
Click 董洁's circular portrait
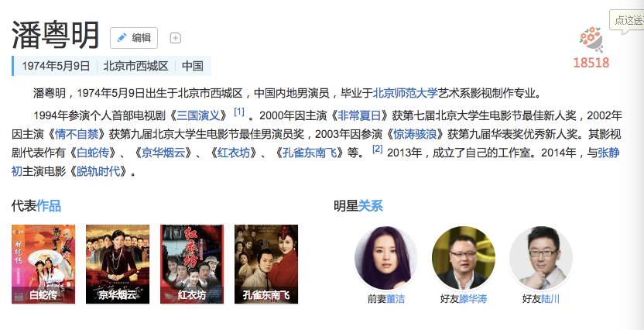tap(386, 258)
